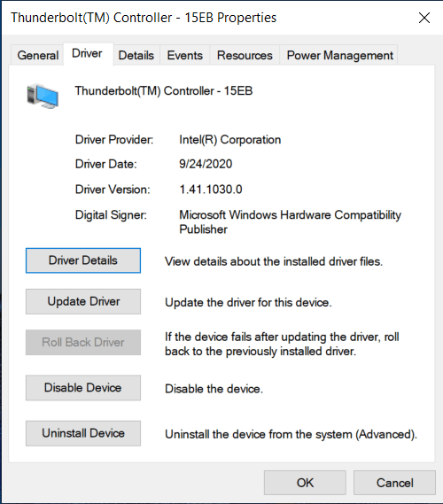Select the Driver tab

pos(87,53)
